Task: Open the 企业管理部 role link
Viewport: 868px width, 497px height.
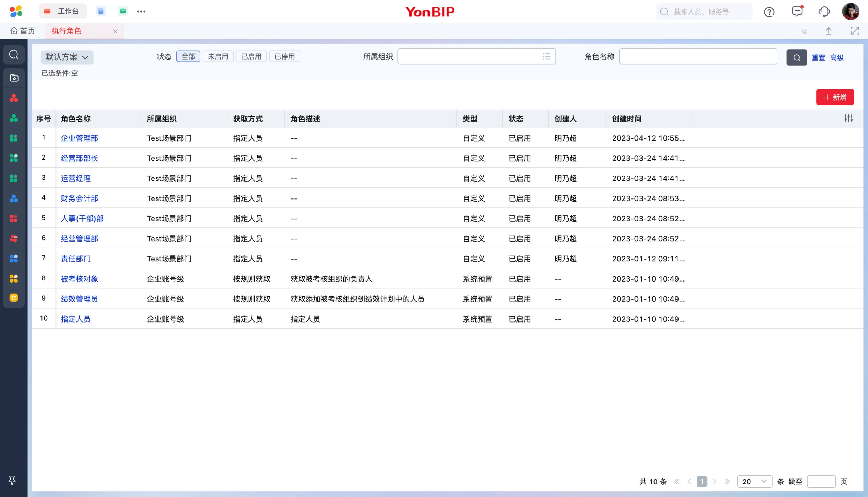Action: point(80,138)
